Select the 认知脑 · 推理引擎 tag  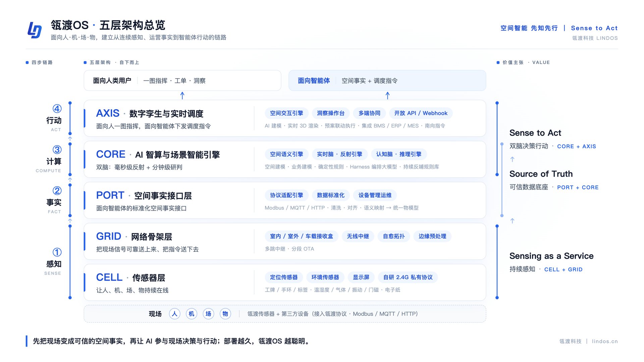click(x=399, y=154)
